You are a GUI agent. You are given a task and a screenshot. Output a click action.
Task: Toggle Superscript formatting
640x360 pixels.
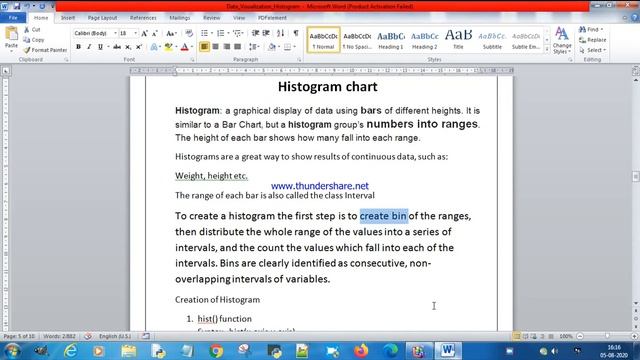point(139,47)
